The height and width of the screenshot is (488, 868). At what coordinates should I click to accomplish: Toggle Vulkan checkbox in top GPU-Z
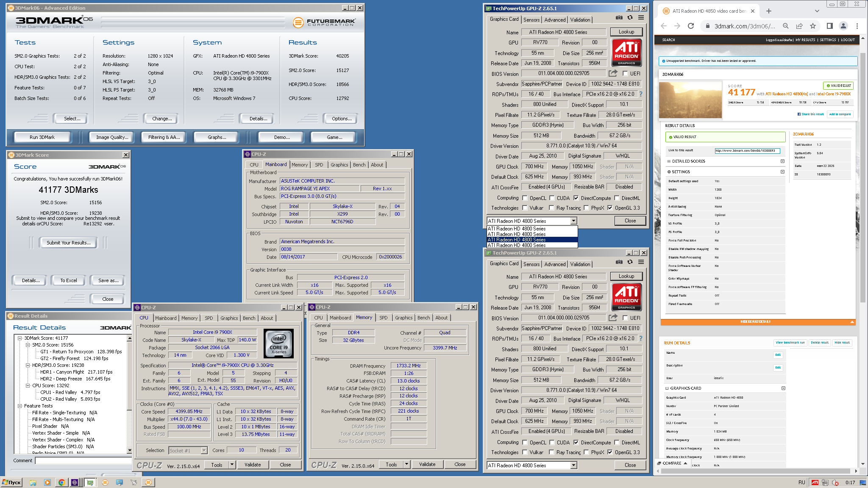(525, 208)
